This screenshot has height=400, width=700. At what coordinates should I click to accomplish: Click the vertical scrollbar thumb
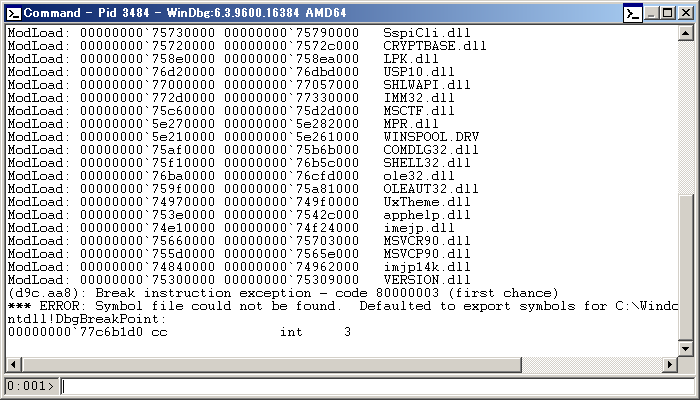pos(685,267)
